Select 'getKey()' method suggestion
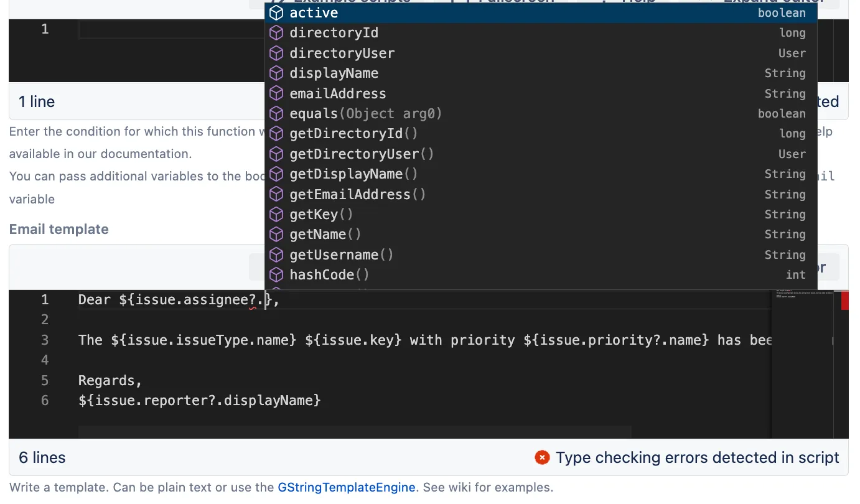Image resolution: width=860 pixels, height=504 pixels. pyautogui.click(x=541, y=215)
